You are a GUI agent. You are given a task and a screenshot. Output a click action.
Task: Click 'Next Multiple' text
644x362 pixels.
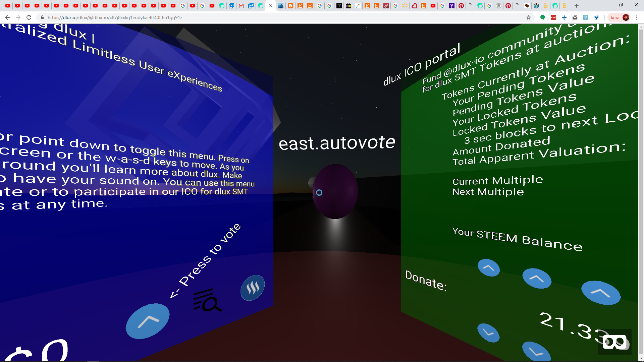click(x=488, y=192)
